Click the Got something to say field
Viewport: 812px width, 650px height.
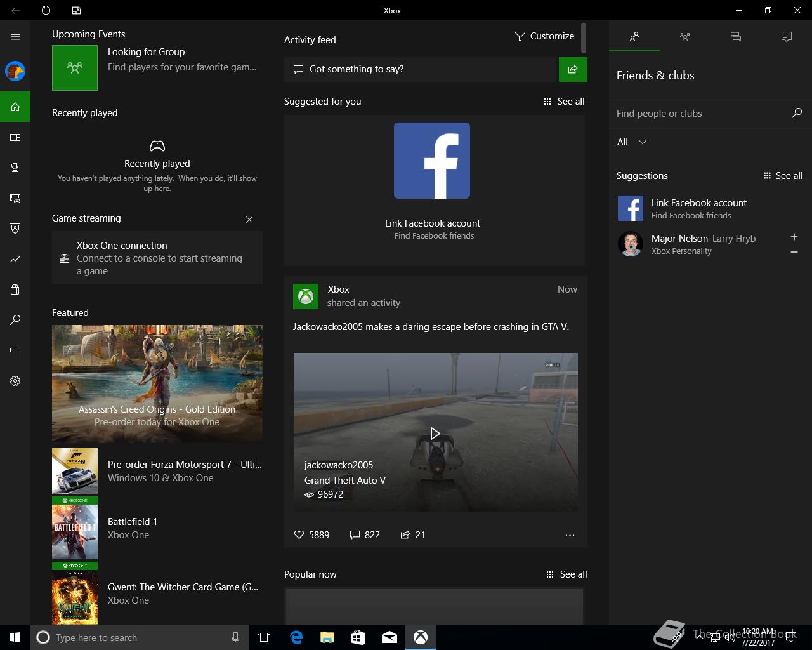pyautogui.click(x=420, y=69)
